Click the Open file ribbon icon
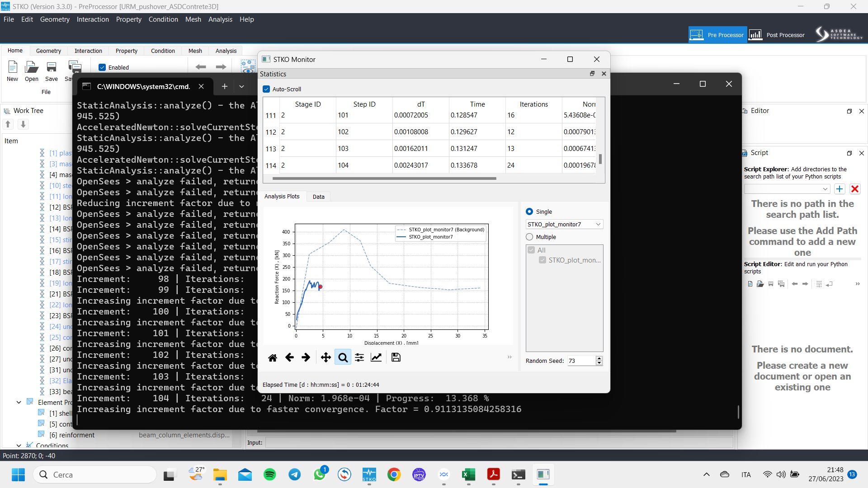 [x=32, y=71]
